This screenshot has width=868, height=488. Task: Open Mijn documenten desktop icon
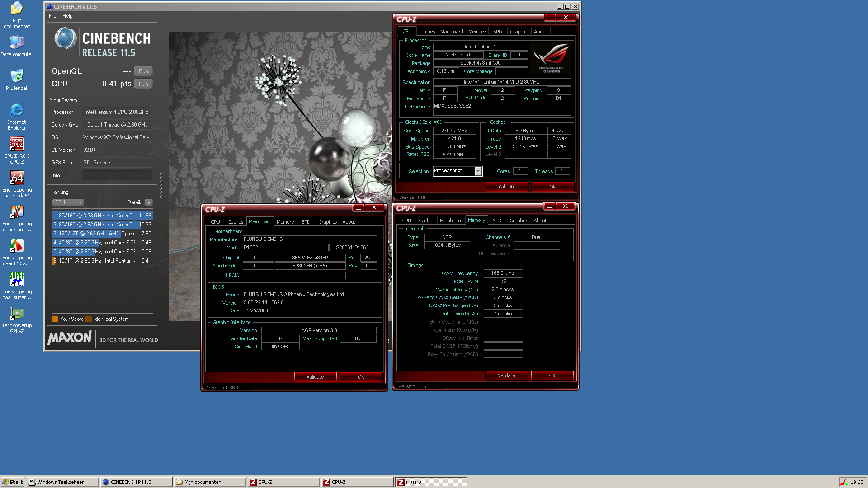(17, 15)
